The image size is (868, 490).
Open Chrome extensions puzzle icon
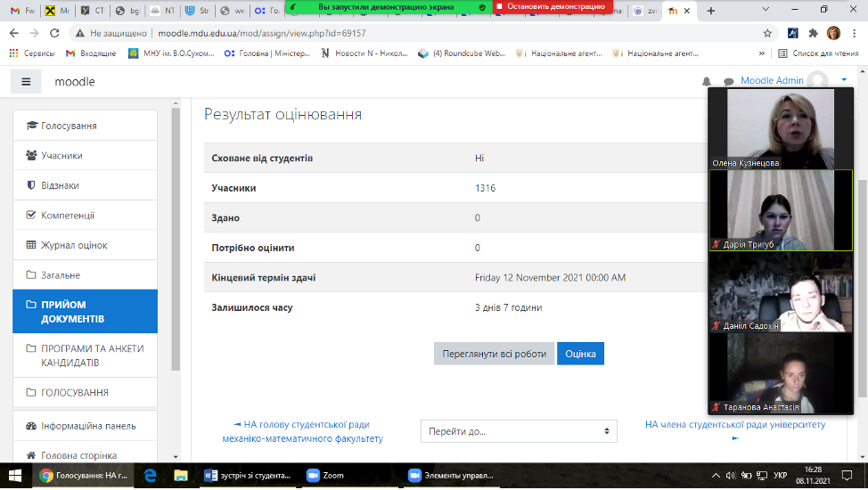click(x=813, y=33)
